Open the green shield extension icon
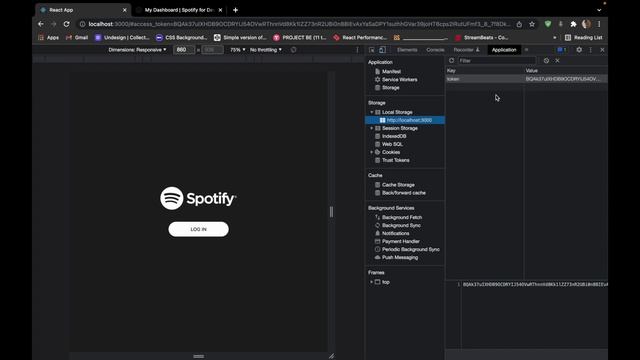Image resolution: width=640 pixels, height=360 pixels. [548, 24]
